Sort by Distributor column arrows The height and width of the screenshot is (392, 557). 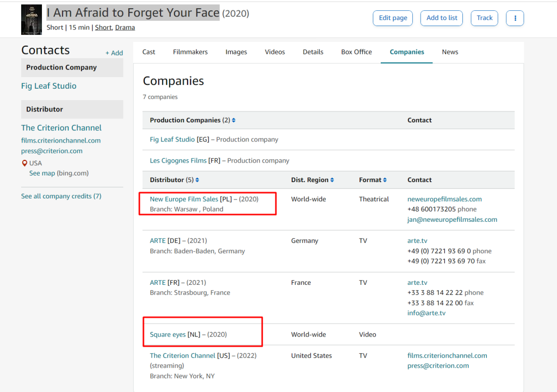coord(197,180)
